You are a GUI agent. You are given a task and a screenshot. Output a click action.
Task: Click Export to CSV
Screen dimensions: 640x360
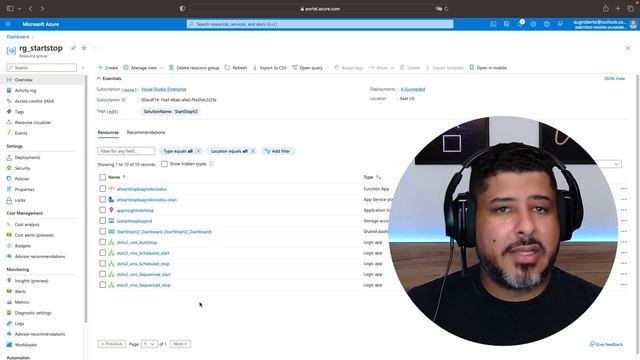tap(269, 68)
